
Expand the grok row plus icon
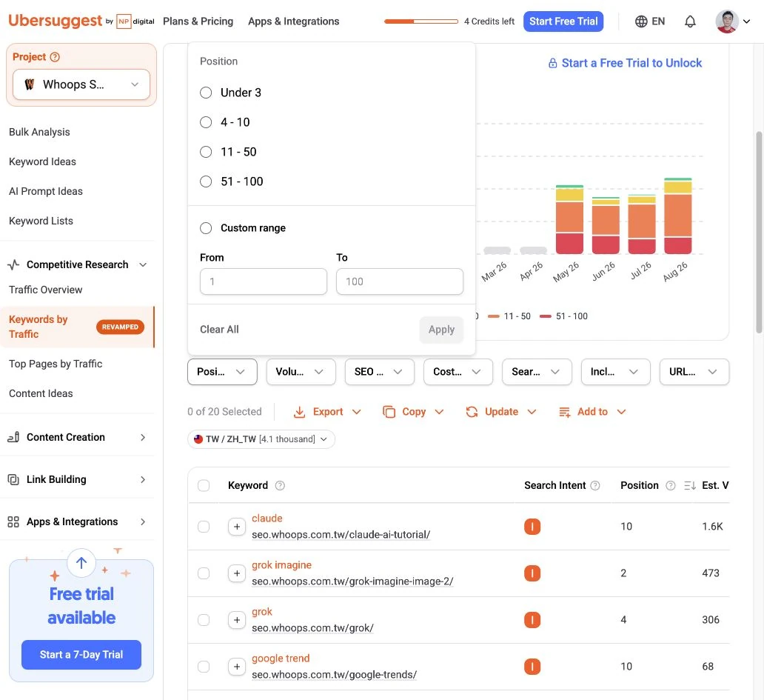(x=237, y=620)
